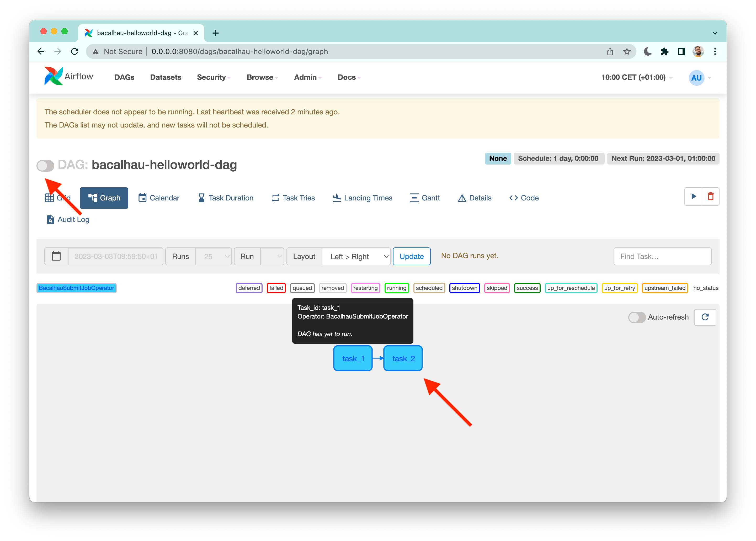Viewport: 756px width, 541px height.
Task: Open a new browser tab
Action: pyautogui.click(x=215, y=33)
